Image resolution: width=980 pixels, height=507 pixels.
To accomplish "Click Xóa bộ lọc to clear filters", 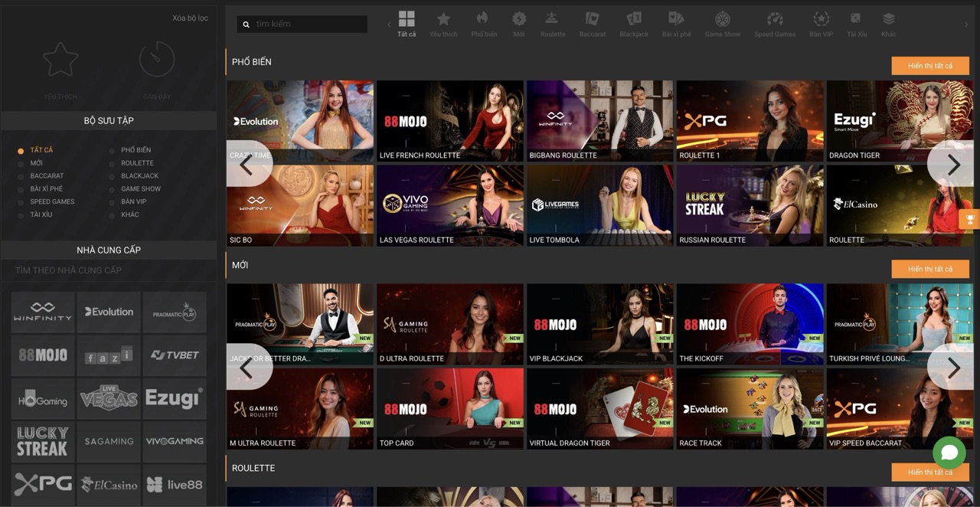I will coord(190,18).
